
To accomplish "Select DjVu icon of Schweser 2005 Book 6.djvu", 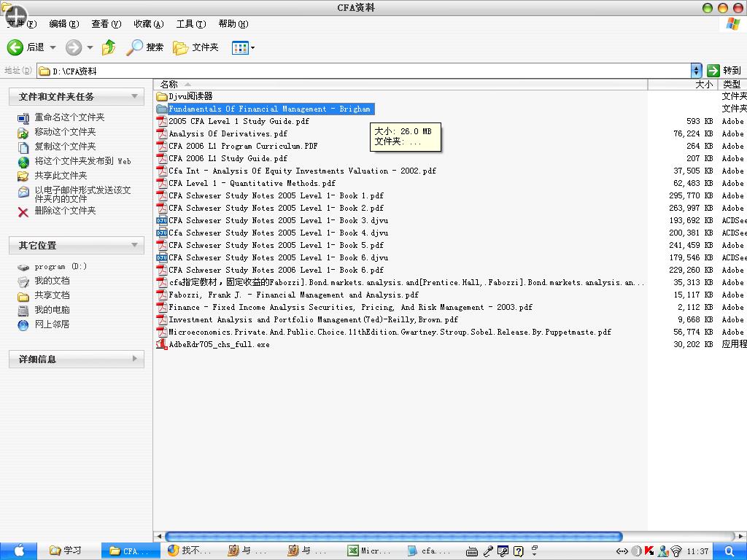I will click(x=162, y=257).
